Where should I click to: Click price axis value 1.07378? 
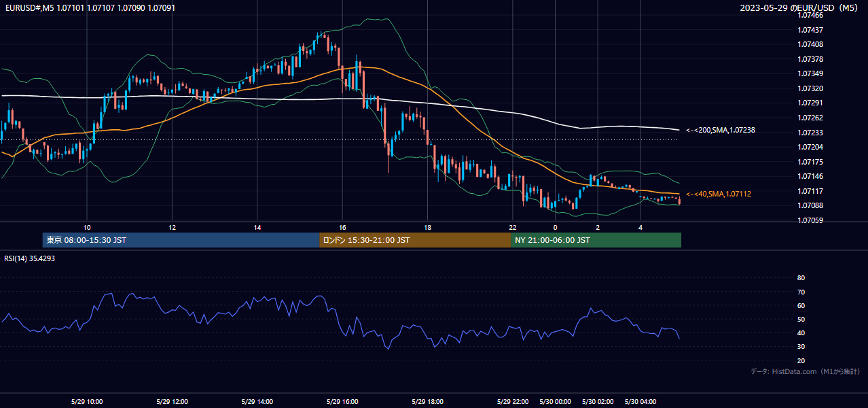pos(810,59)
